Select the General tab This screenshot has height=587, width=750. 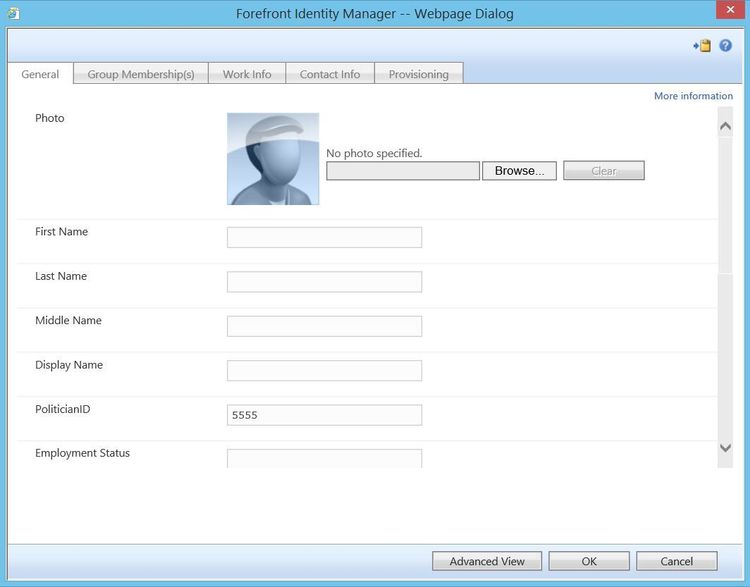pos(40,74)
